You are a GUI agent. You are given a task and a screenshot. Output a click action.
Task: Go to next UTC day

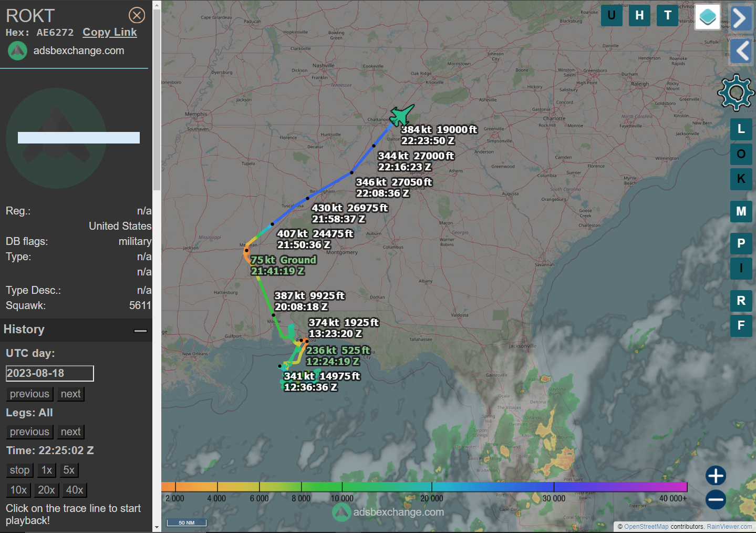pyautogui.click(x=71, y=394)
